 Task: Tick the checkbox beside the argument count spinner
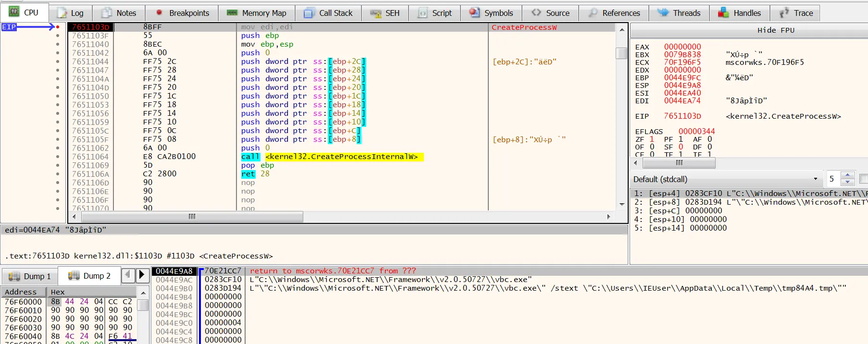[x=864, y=179]
